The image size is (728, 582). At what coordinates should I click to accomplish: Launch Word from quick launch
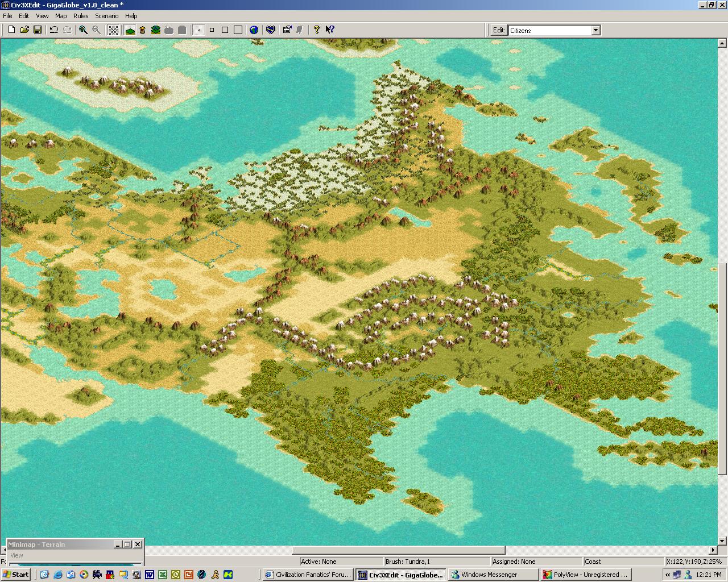(150, 575)
